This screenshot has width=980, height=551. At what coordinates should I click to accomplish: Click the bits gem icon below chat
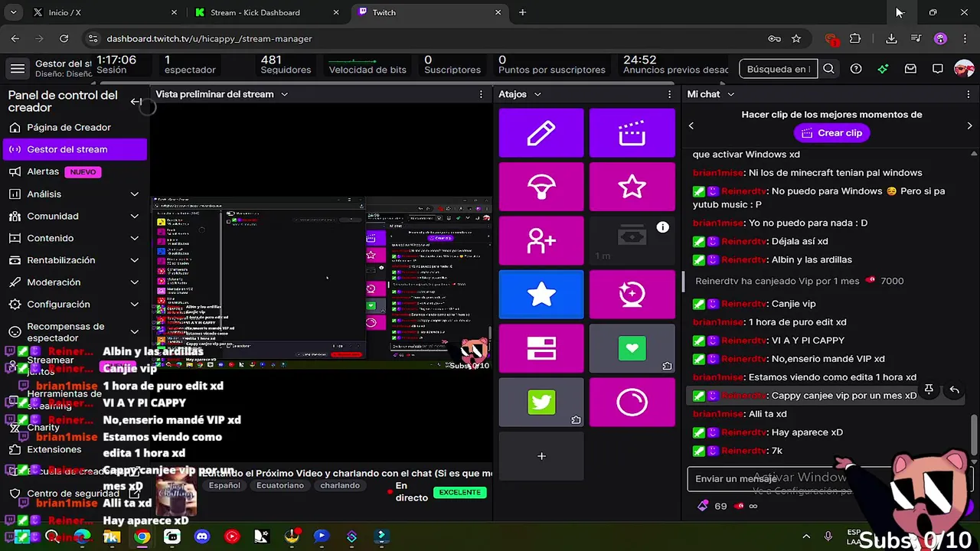704,506
